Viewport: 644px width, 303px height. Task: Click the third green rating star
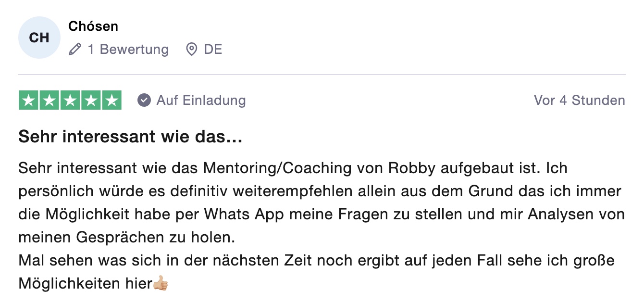(70, 100)
